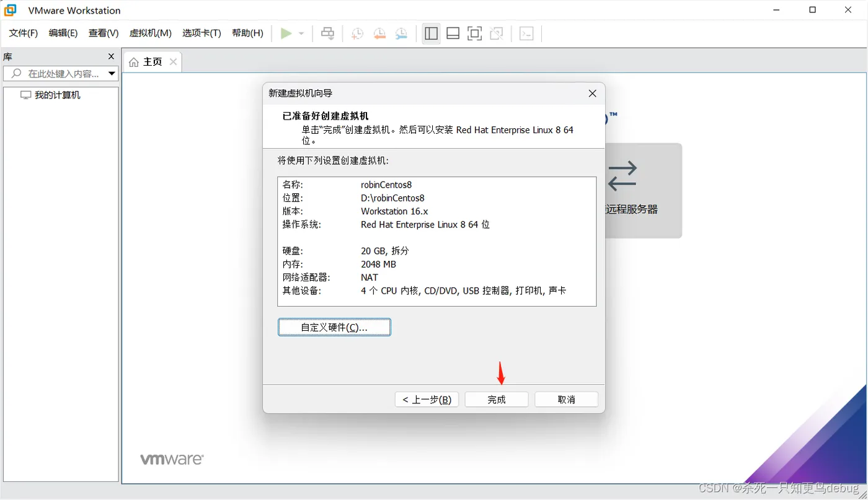Click the home icon on 主页 tab

[134, 62]
